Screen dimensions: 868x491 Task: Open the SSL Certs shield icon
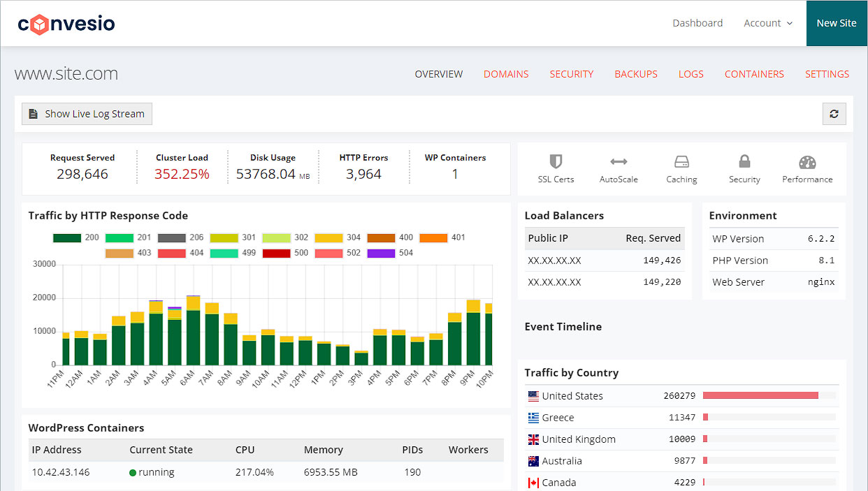pyautogui.click(x=556, y=162)
